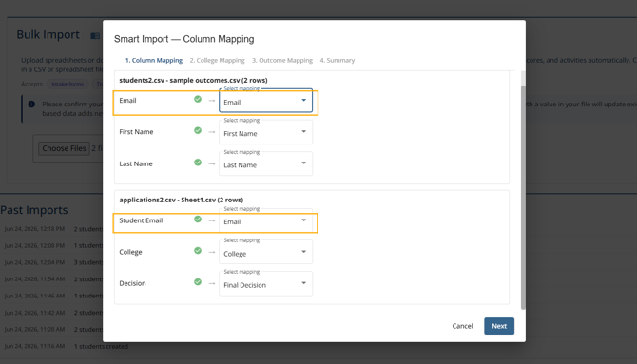Image resolution: width=637 pixels, height=364 pixels.
Task: Open the Email mapping dropdown for students2.csv
Action: (265, 101)
